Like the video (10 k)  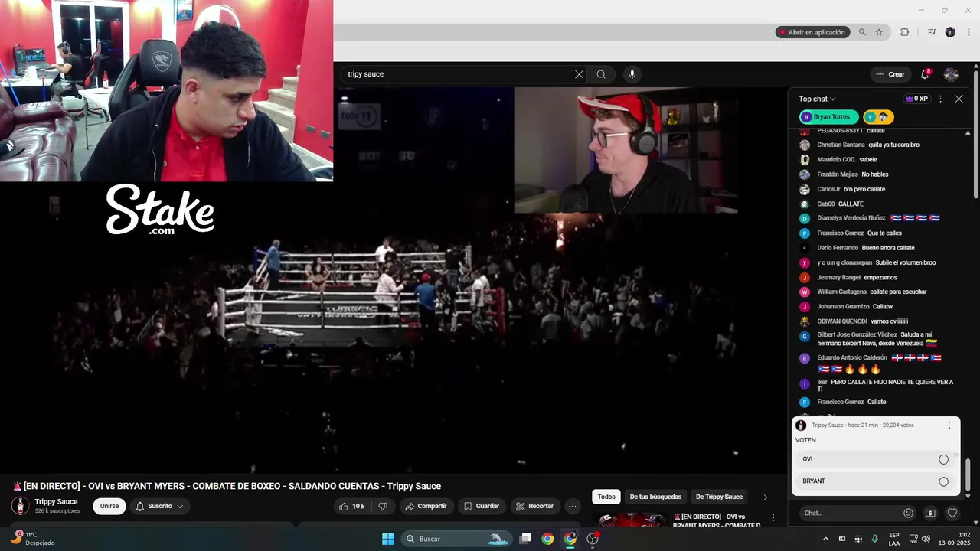[352, 506]
